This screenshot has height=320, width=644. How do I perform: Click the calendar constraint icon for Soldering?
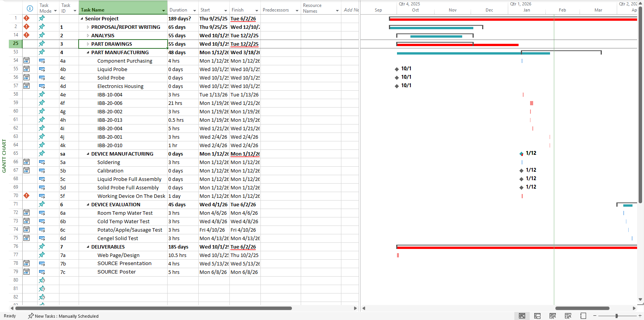26,162
